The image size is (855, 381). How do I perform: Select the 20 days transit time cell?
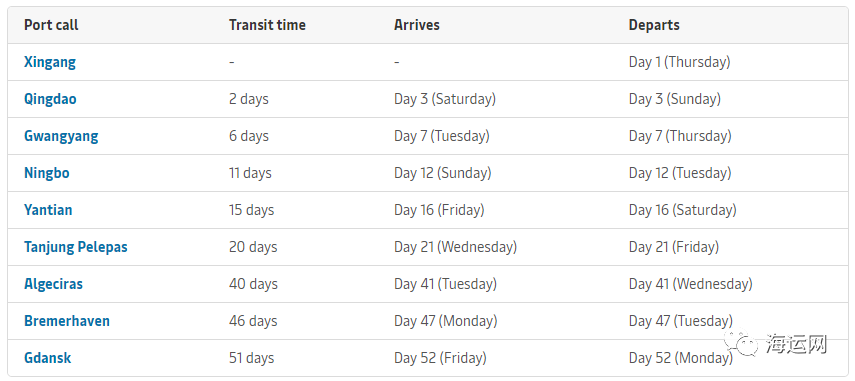pyautogui.click(x=253, y=247)
